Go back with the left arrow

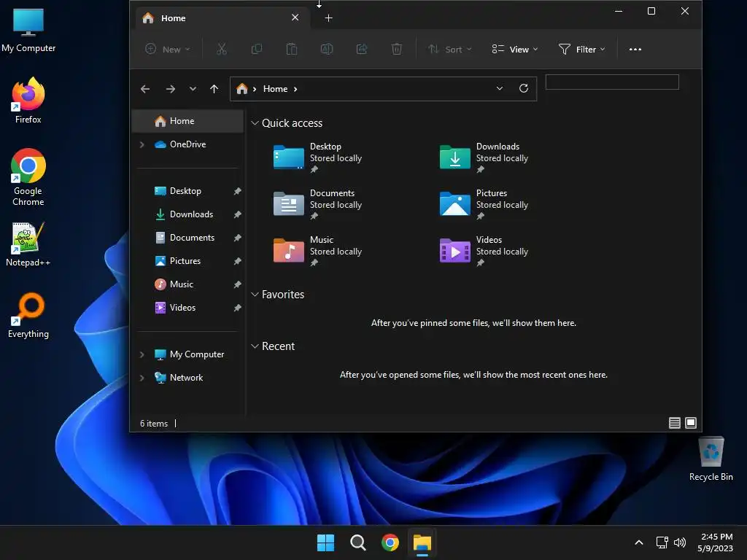coord(145,89)
